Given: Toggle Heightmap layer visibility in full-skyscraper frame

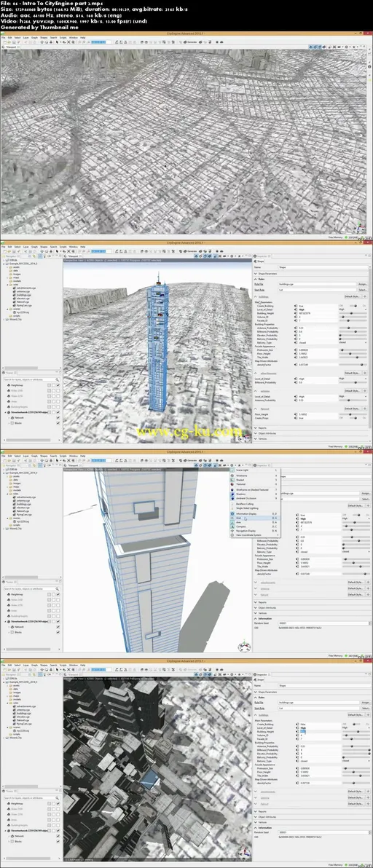Looking at the screenshot, I should (58, 385).
